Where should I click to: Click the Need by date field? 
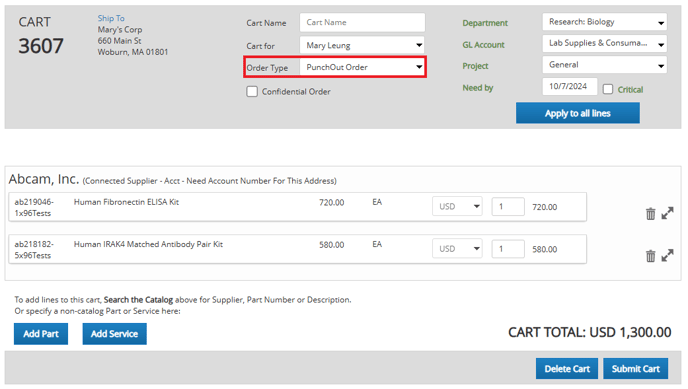tap(570, 86)
